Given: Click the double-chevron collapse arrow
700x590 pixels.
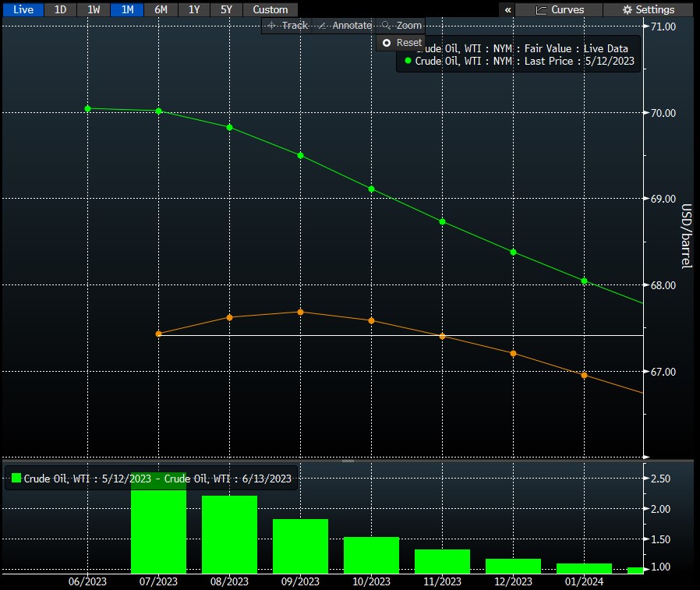Looking at the screenshot, I should point(508,9).
